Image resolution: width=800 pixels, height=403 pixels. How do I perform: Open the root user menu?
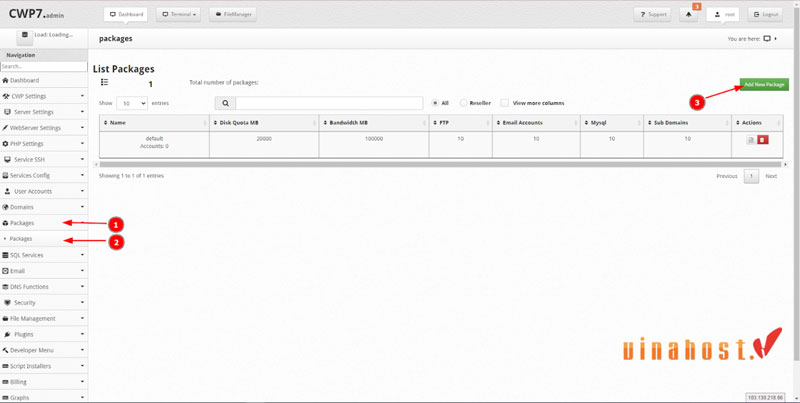point(722,15)
